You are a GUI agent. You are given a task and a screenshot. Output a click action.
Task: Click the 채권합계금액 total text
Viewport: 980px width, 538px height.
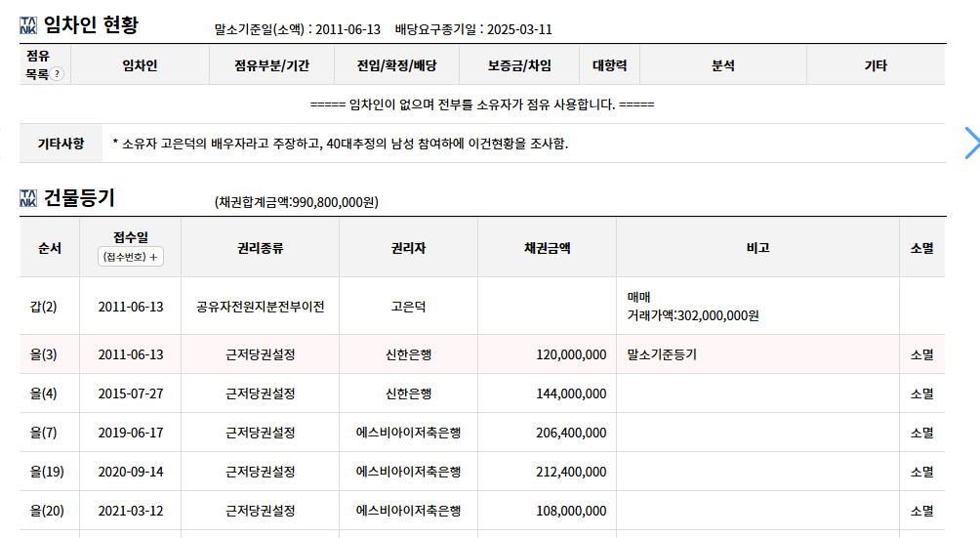click(x=297, y=202)
